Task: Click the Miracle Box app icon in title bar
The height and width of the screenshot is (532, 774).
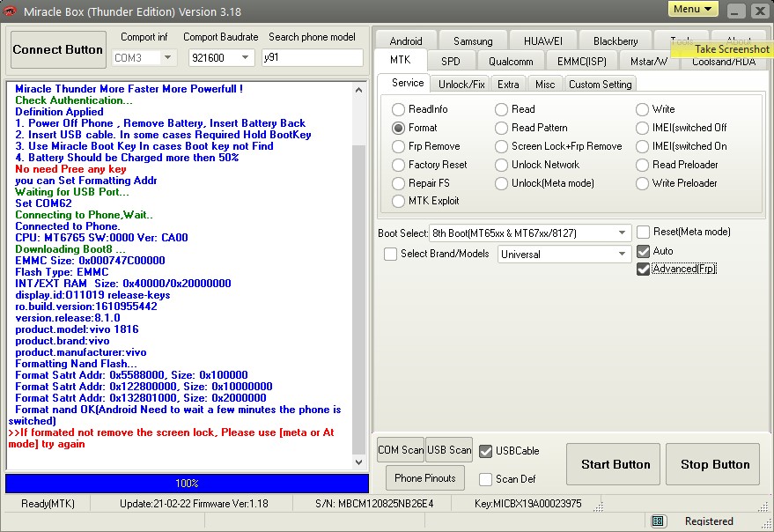Action: pos(10,11)
